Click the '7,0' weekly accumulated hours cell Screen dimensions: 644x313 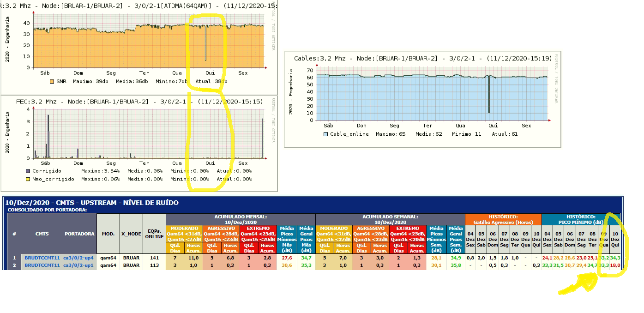pos(343,258)
